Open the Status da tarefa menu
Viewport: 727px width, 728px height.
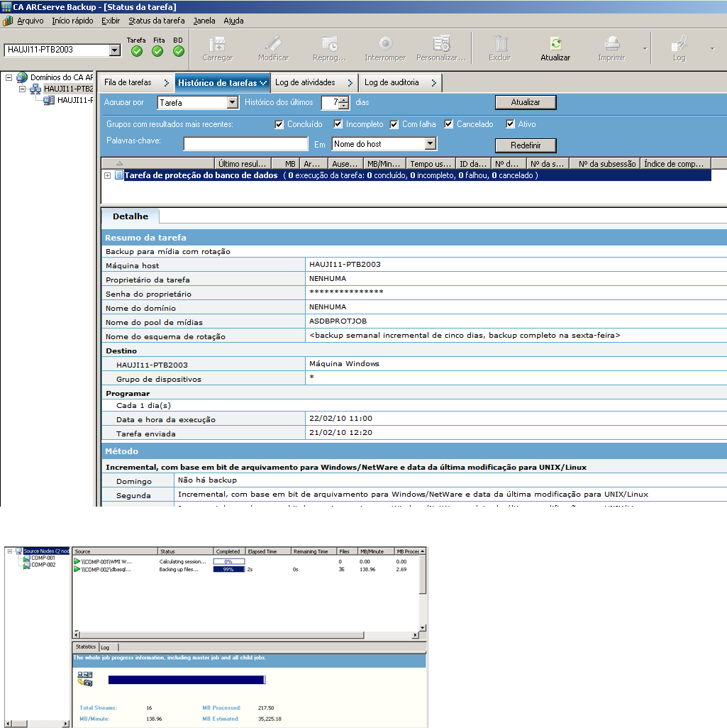pos(156,21)
